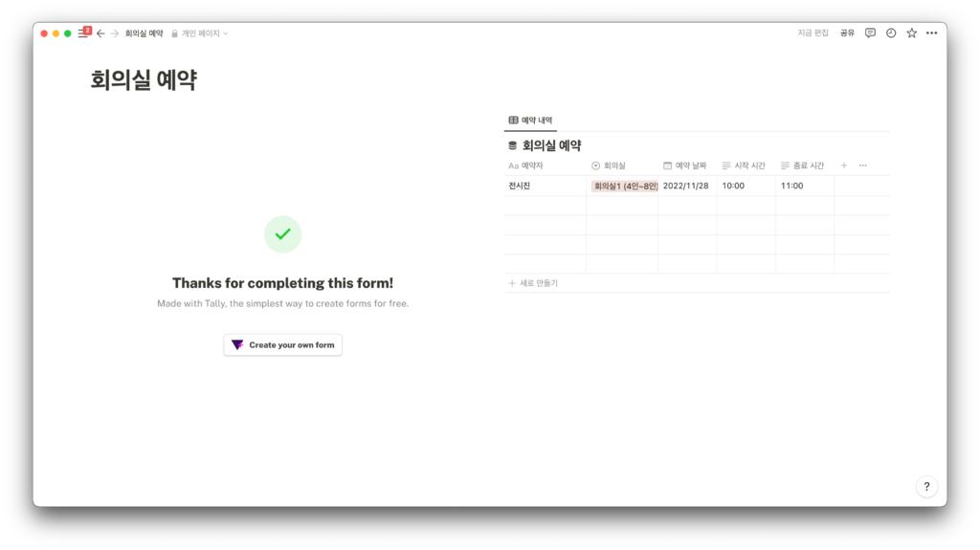Open table column options ellipsis
The width and height of the screenshot is (980, 550).
862,165
